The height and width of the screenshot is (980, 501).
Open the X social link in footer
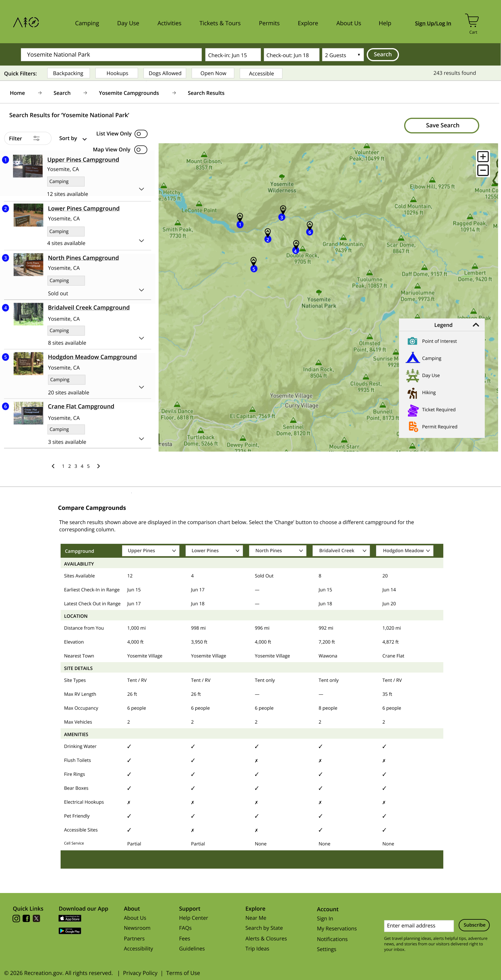coord(37,919)
